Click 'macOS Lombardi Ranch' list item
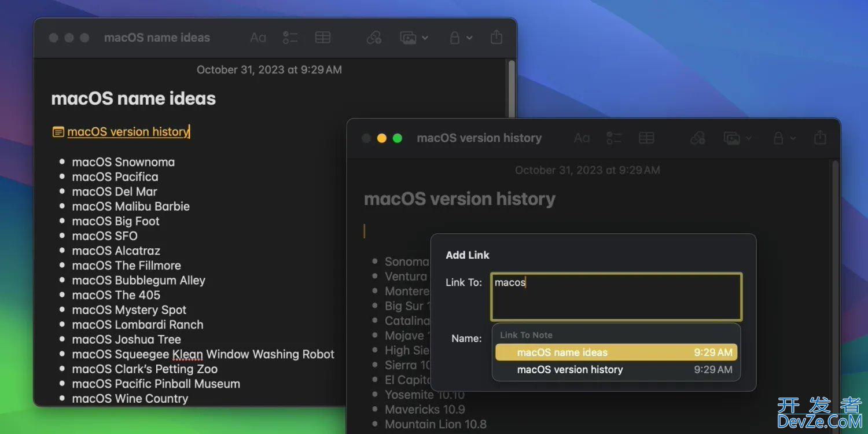This screenshot has width=868, height=434. tap(138, 325)
